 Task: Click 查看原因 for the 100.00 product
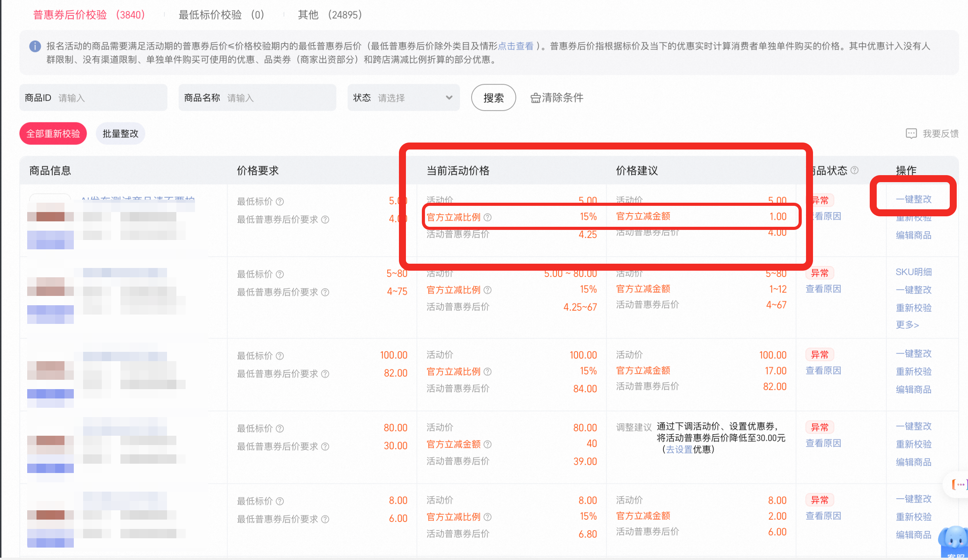pos(823,370)
